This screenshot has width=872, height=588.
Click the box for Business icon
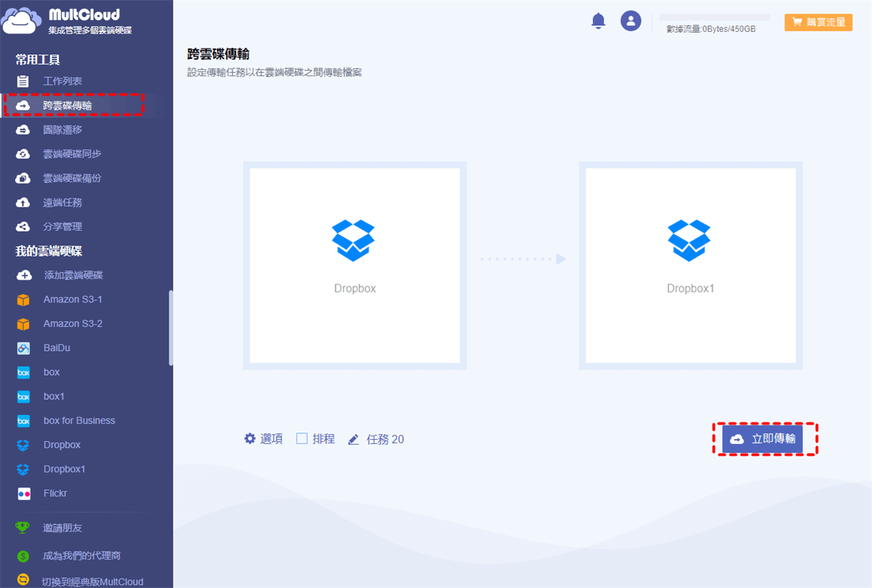pyautogui.click(x=23, y=421)
